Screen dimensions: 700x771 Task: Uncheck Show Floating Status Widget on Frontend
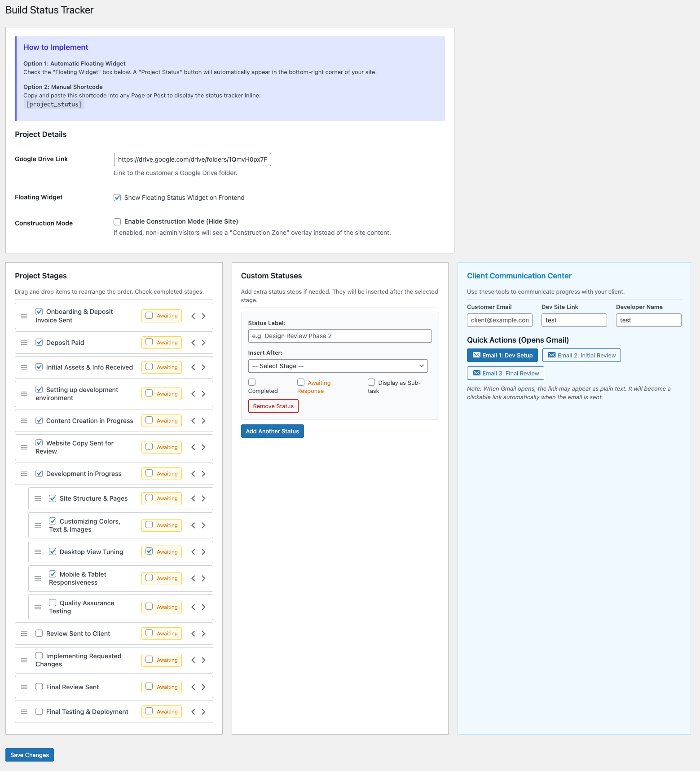(x=117, y=198)
